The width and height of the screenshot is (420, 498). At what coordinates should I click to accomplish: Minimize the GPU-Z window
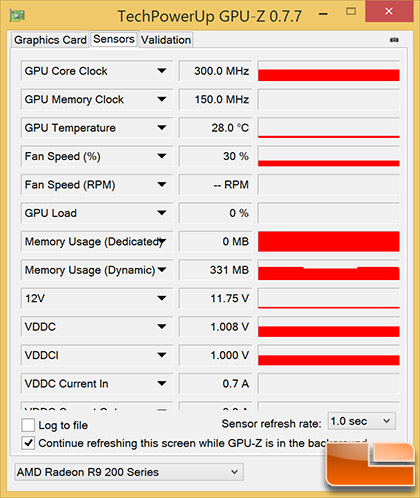tap(323, 14)
